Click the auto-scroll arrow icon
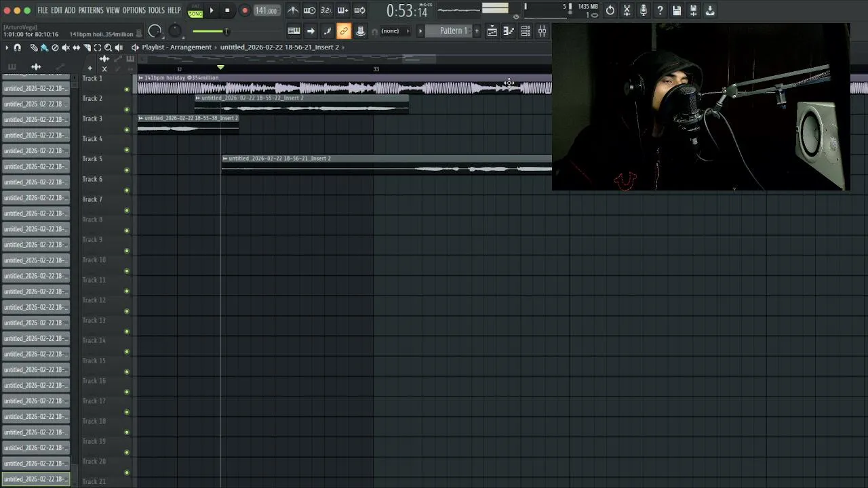The image size is (868, 488). point(311,30)
